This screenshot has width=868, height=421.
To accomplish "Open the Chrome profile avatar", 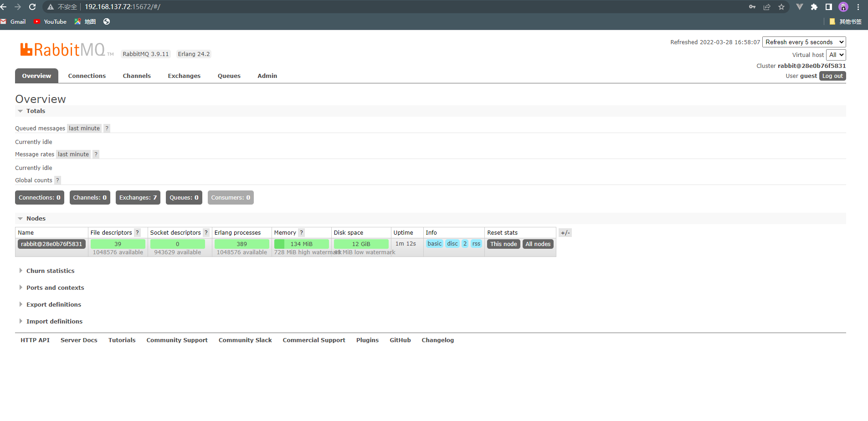I will click(x=843, y=7).
